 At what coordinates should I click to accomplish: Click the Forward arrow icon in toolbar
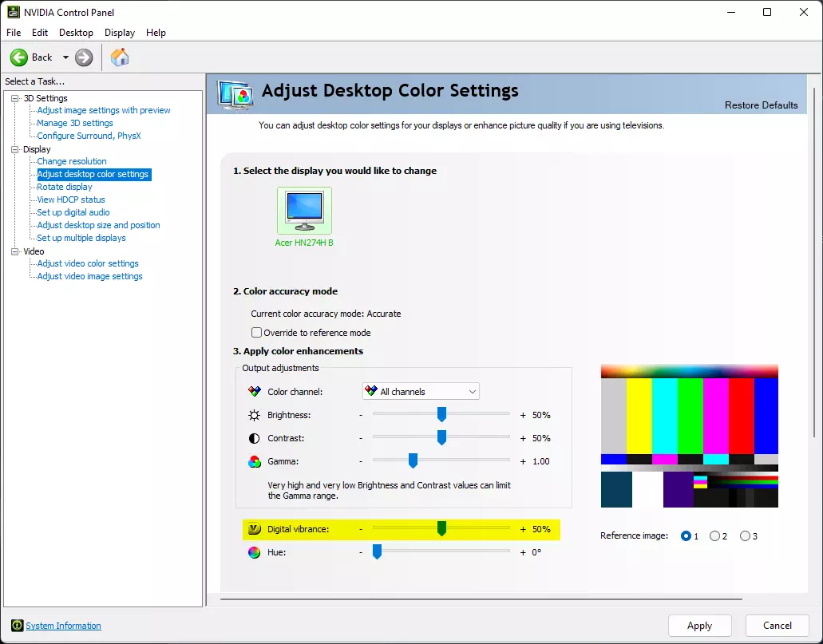(x=84, y=57)
